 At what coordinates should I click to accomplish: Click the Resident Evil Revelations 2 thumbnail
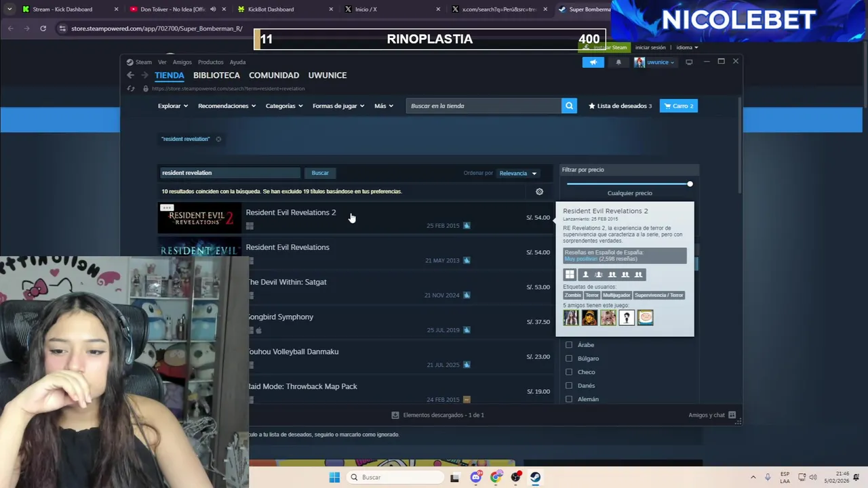click(199, 218)
